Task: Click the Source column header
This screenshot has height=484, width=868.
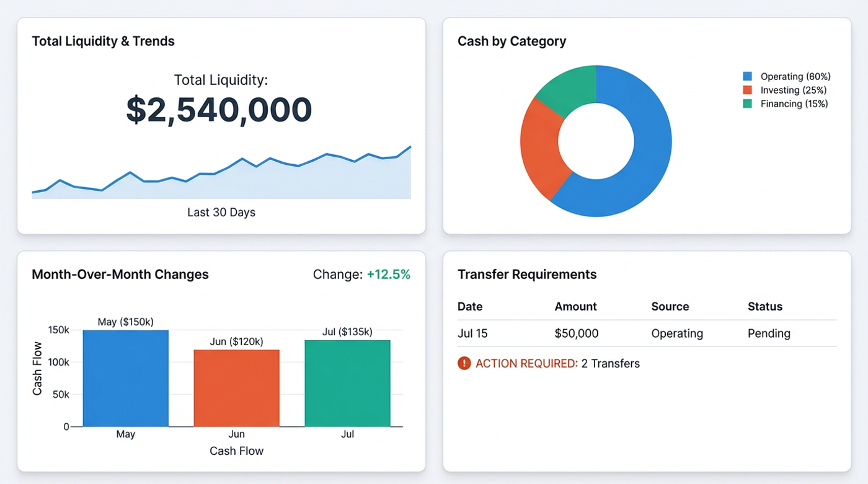Action: pyautogui.click(x=670, y=307)
